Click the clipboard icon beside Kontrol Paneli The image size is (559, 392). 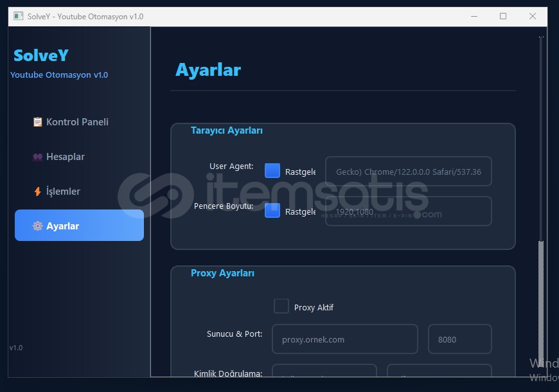(x=37, y=122)
